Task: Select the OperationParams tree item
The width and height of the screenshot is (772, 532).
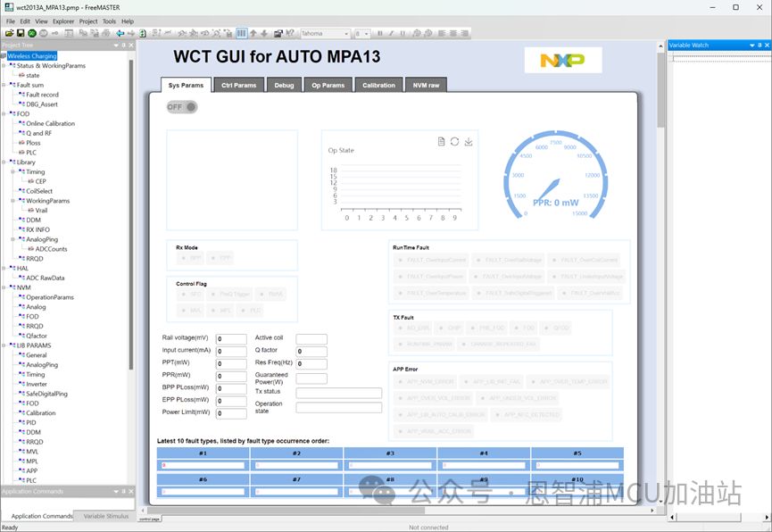Action: pos(50,297)
